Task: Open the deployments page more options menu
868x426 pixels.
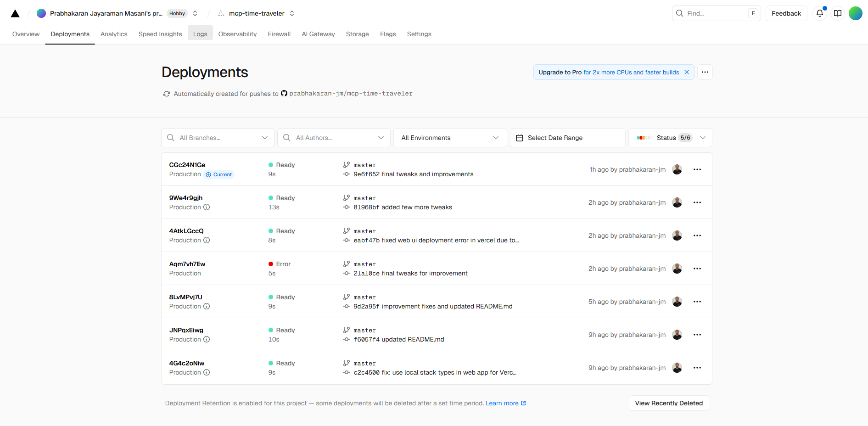Action: (705, 72)
